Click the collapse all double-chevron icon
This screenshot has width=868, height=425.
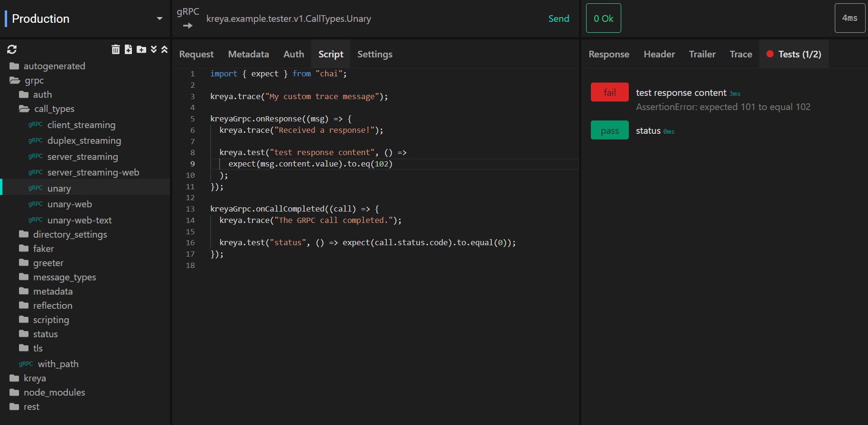tap(165, 49)
